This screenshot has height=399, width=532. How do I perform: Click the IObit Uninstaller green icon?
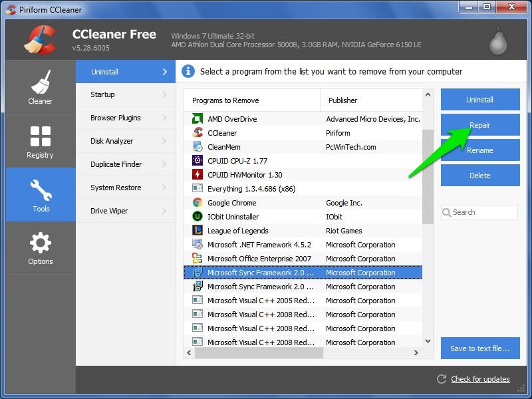pyautogui.click(x=197, y=217)
